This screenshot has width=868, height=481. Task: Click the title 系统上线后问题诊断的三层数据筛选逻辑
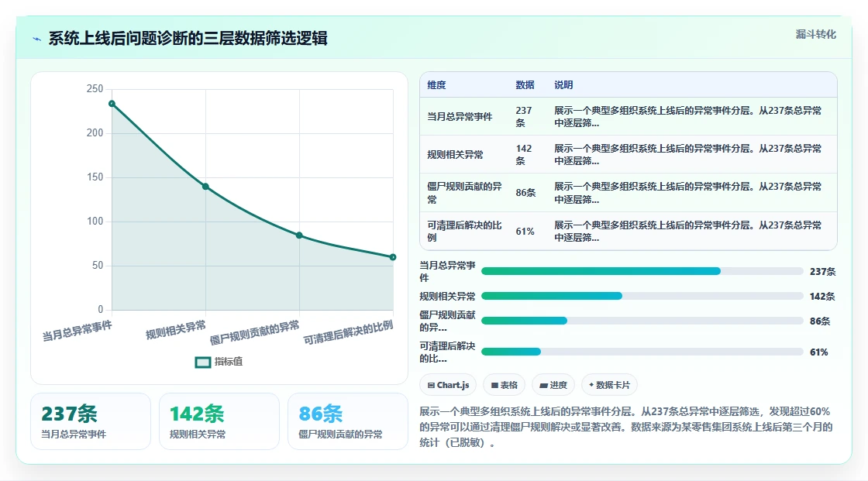[x=188, y=38]
